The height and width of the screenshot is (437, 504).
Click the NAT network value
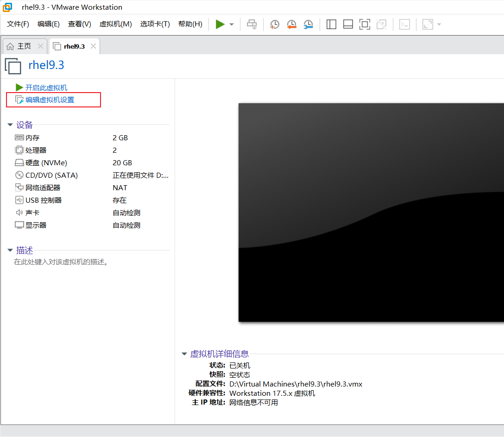point(120,188)
